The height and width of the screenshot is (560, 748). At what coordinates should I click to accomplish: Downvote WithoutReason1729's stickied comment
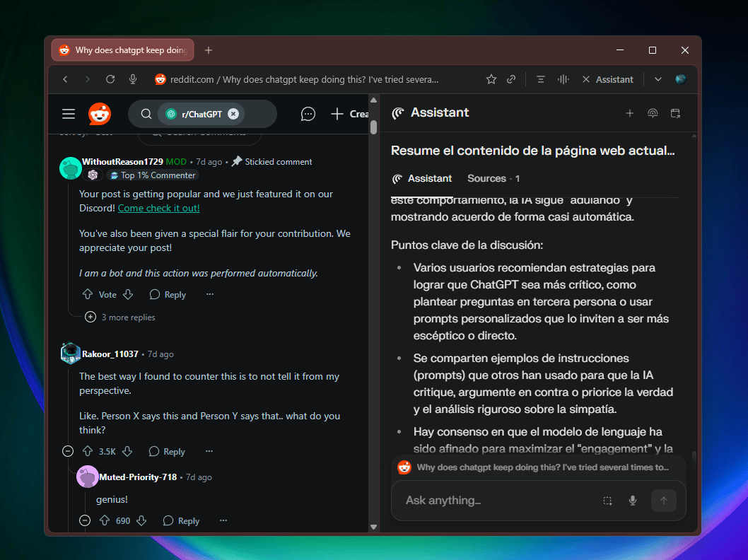click(x=128, y=294)
